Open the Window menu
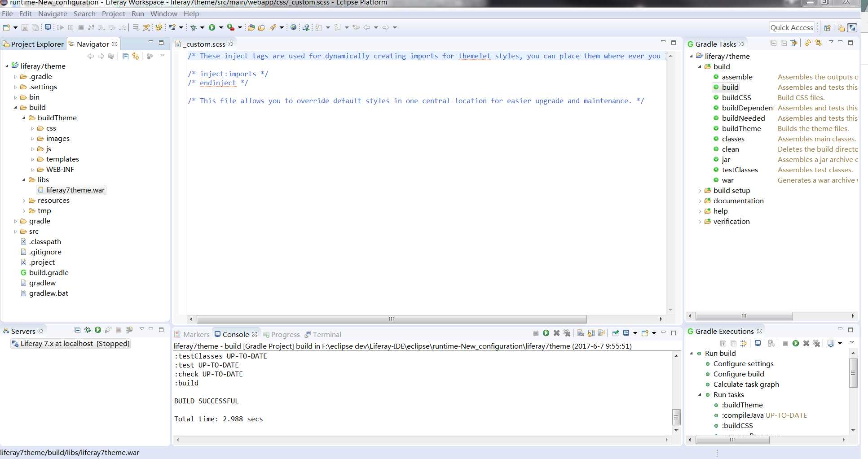The width and height of the screenshot is (868, 459). (163, 14)
